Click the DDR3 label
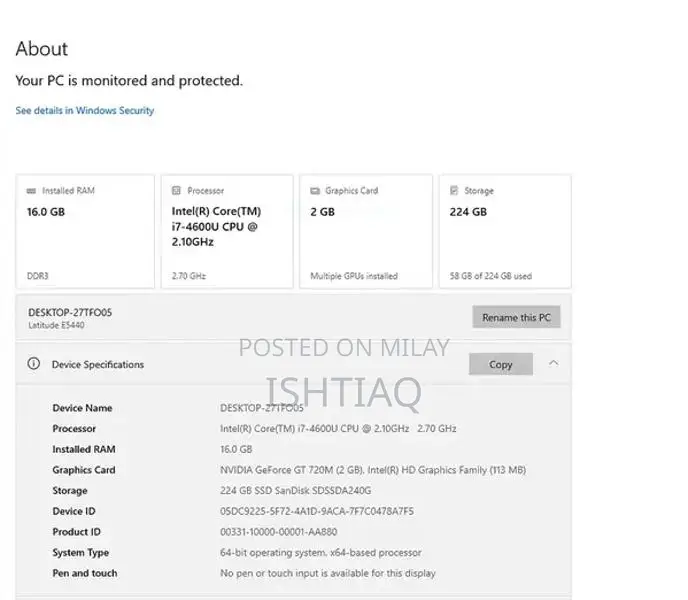Screen dimensions: 688x600 coord(38,276)
